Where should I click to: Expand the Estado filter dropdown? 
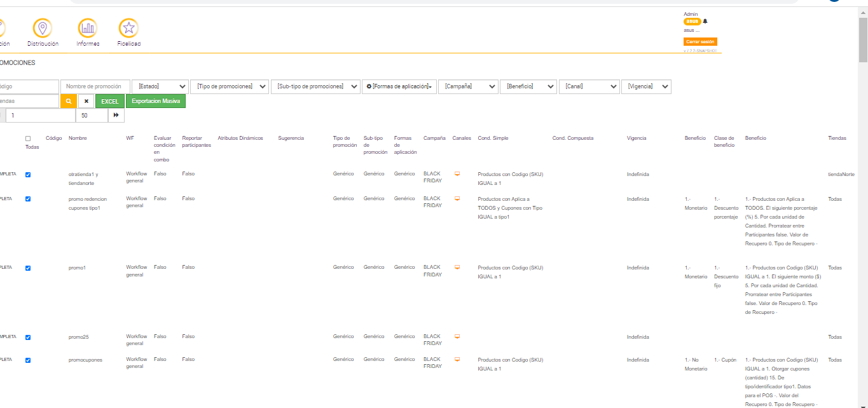coord(160,86)
